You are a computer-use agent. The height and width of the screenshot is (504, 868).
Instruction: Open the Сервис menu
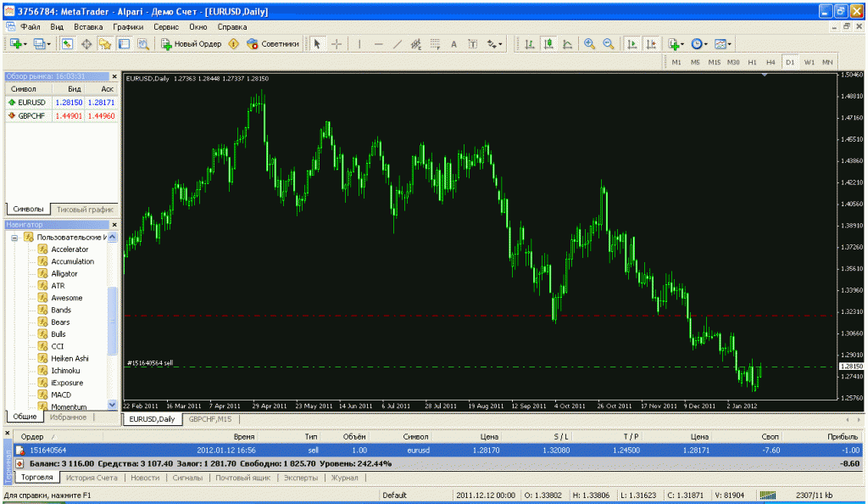pos(164,26)
